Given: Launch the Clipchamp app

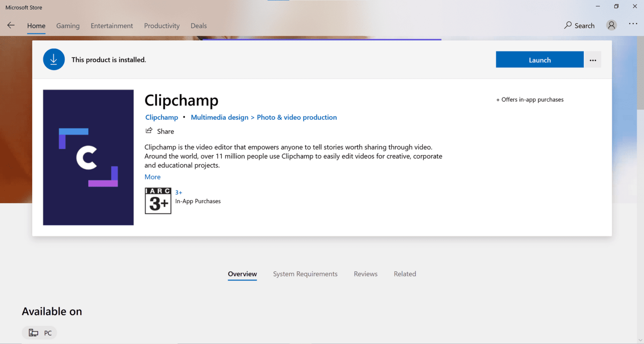Looking at the screenshot, I should coord(540,60).
